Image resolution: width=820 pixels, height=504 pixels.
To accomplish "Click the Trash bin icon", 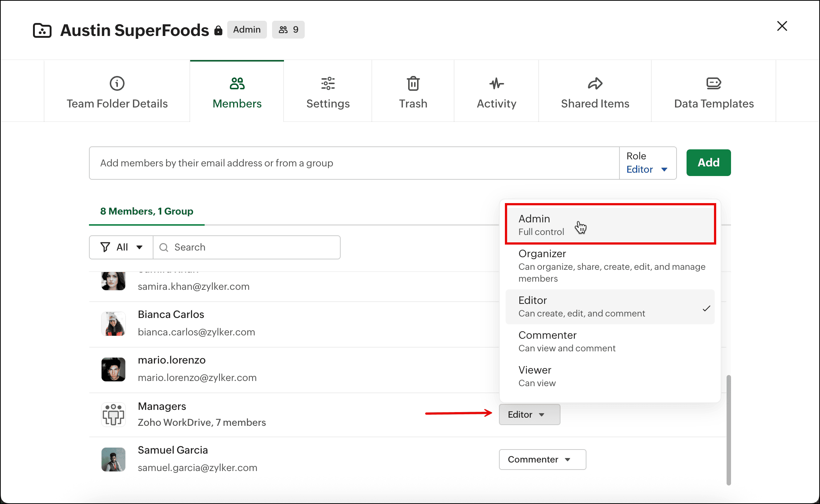I will (413, 83).
